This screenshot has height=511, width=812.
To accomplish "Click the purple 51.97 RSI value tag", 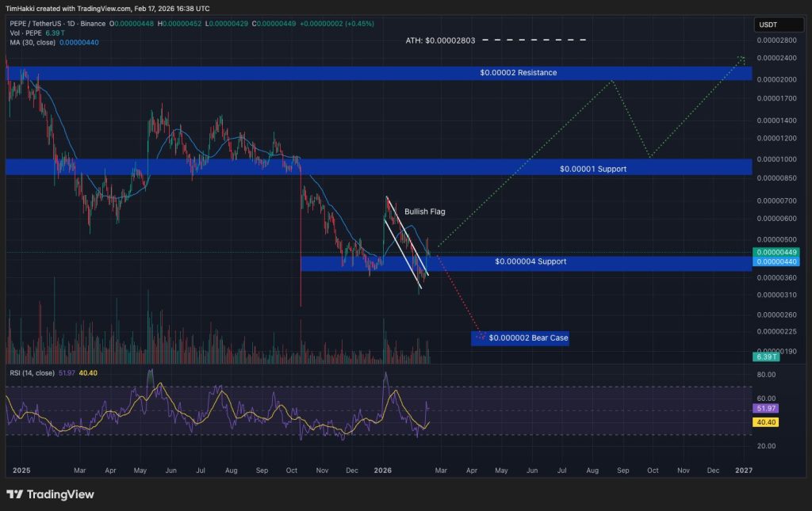I will coord(765,408).
